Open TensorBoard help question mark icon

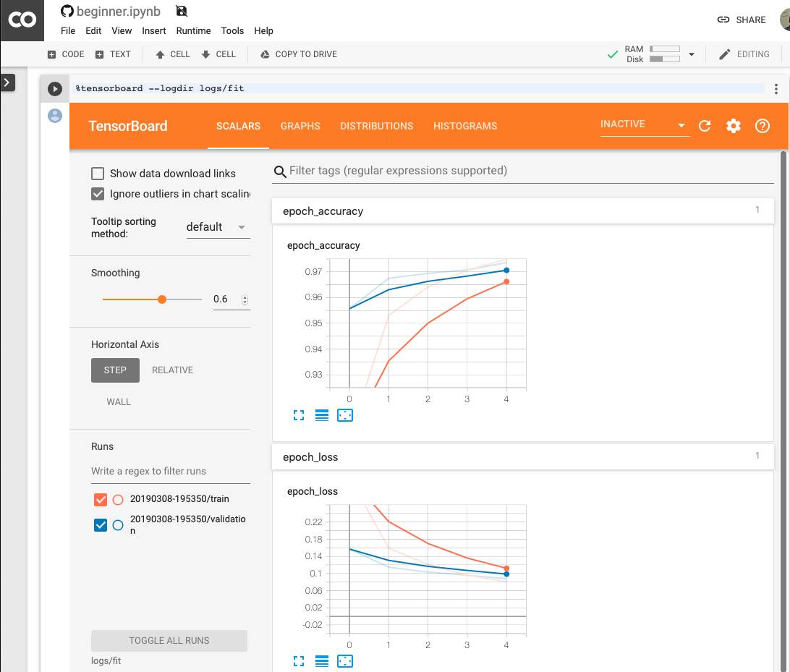pyautogui.click(x=763, y=126)
